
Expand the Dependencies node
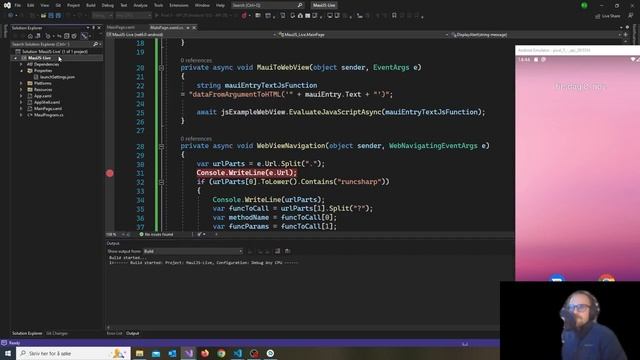[x=21, y=64]
